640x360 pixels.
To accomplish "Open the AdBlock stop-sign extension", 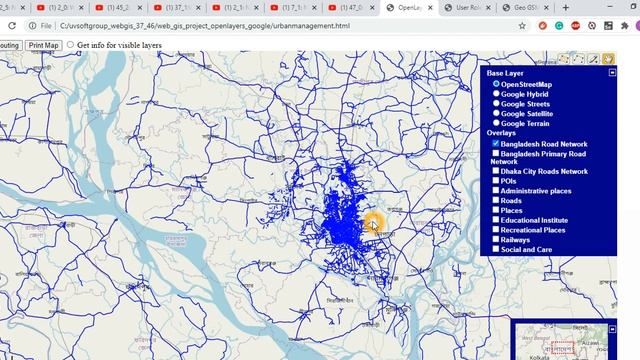I will click(576, 26).
